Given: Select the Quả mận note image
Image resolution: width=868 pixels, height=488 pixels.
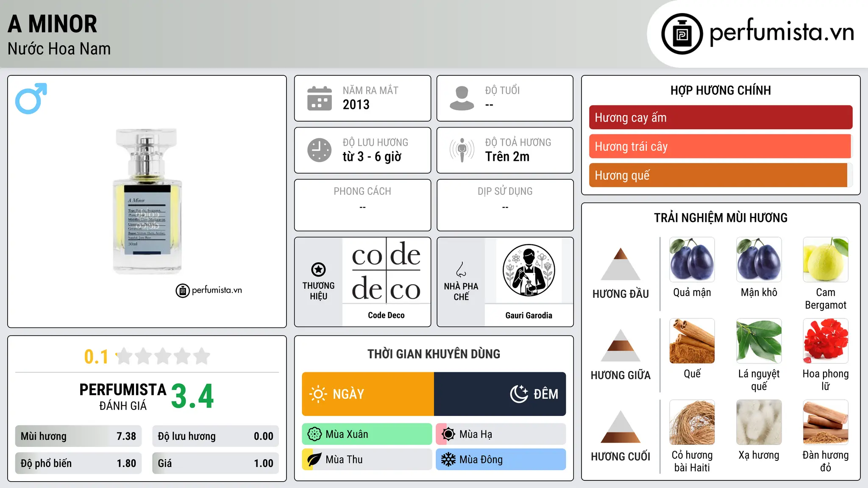Looking at the screenshot, I should 692,260.
